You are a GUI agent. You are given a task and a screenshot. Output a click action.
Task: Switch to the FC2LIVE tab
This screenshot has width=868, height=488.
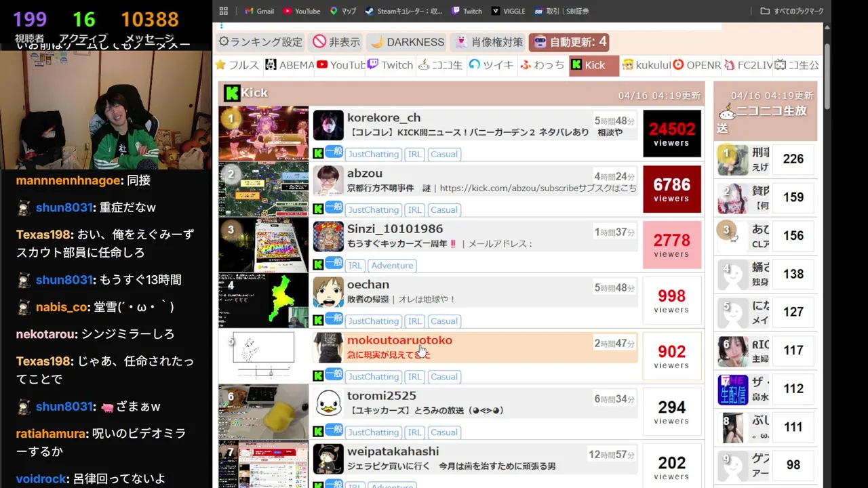click(x=748, y=65)
